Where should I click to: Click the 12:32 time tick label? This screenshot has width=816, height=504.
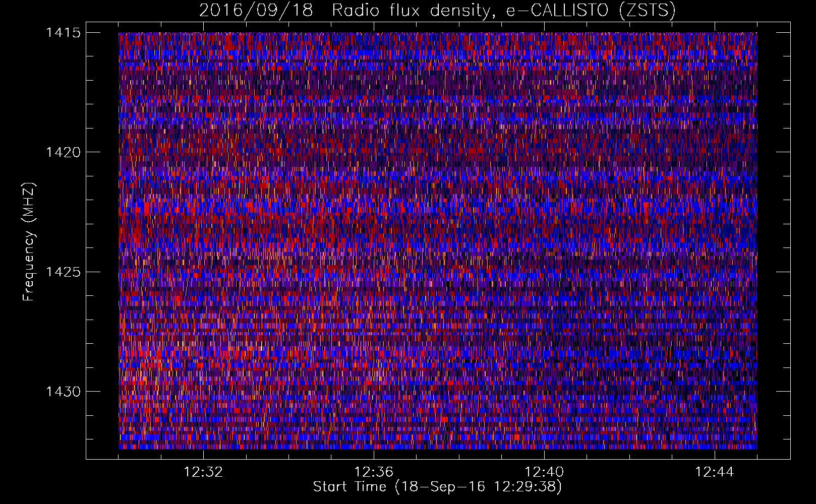pyautogui.click(x=203, y=472)
